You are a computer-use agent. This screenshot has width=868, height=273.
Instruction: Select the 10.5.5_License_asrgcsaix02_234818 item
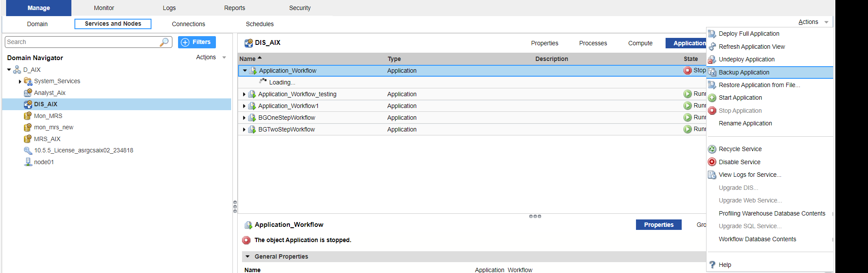coord(84,150)
